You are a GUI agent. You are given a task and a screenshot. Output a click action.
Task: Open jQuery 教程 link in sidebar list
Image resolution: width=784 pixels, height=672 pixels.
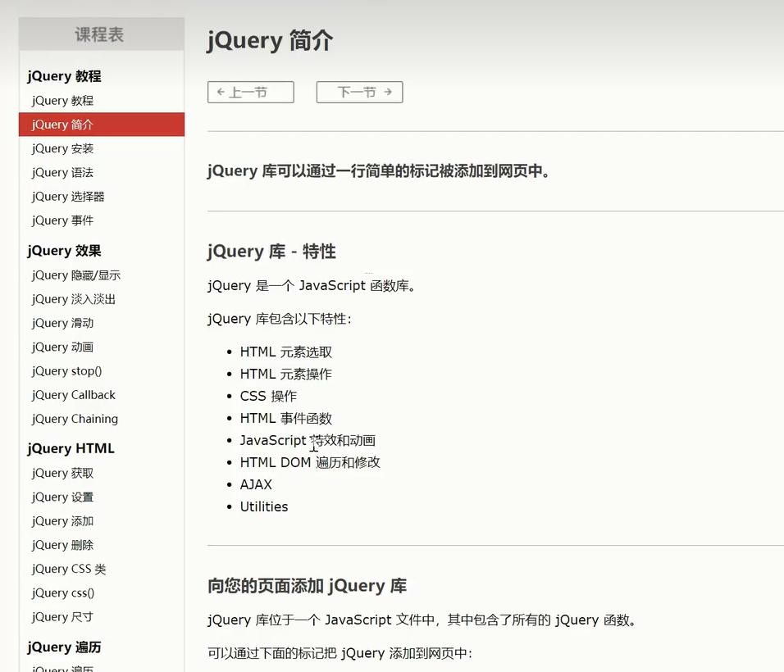62,101
